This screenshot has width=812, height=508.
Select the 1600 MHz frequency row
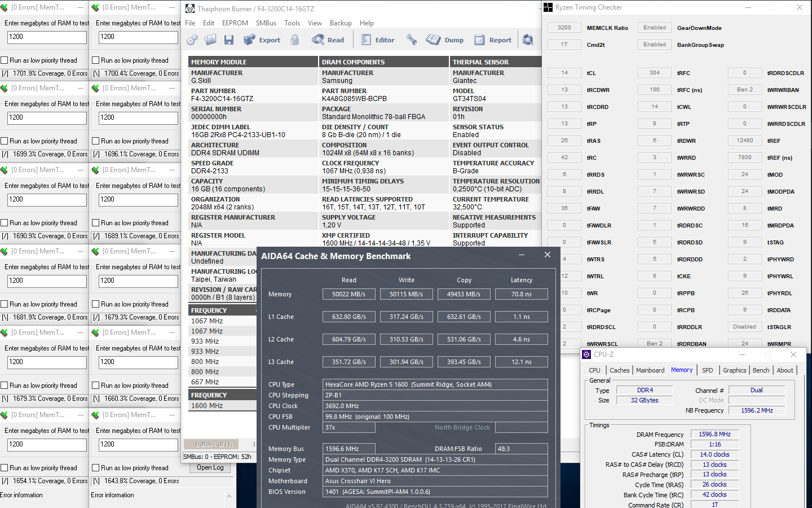tap(223, 406)
